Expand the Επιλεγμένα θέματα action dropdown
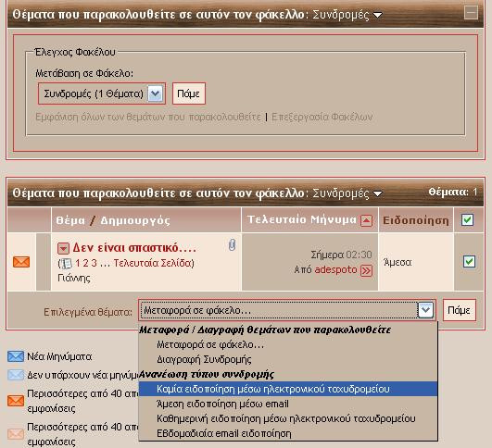This screenshot has height=448, width=492. click(x=426, y=310)
